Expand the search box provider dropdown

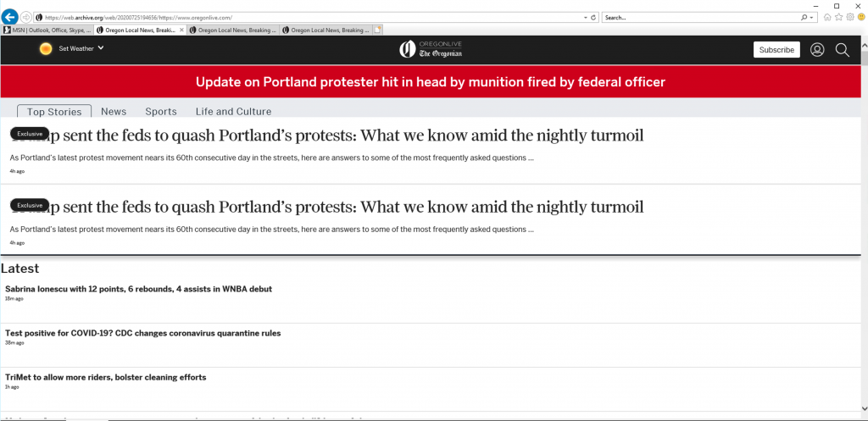[x=811, y=18]
